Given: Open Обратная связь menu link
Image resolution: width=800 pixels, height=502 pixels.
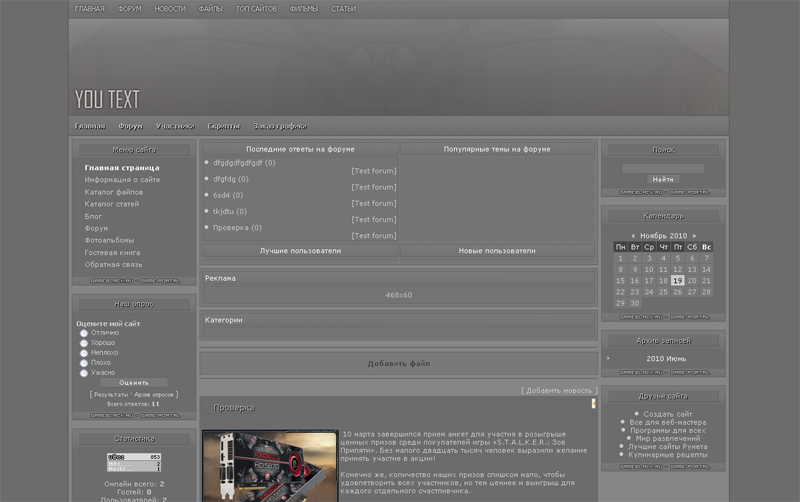Looking at the screenshot, I should (x=113, y=264).
